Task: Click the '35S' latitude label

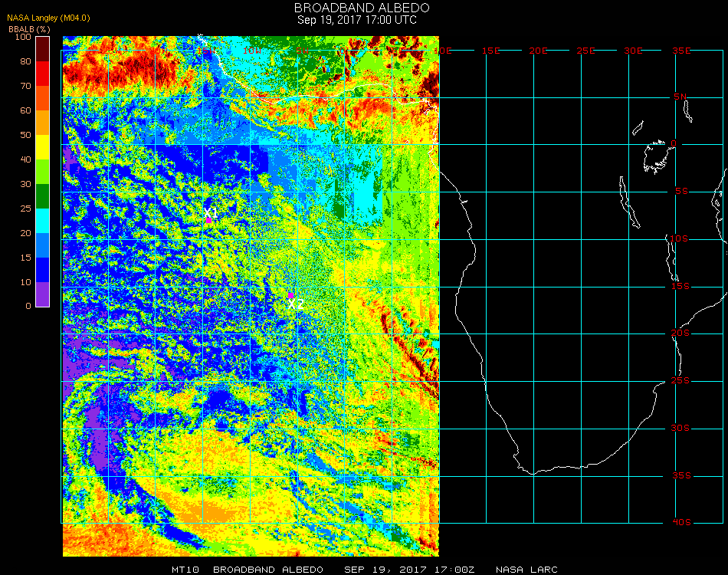Action: pos(681,475)
